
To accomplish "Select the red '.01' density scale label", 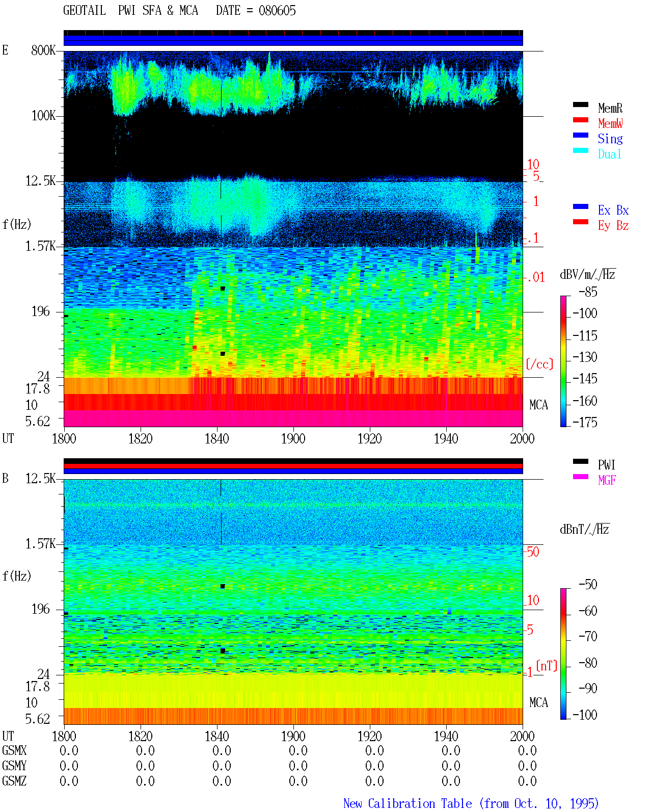I will coord(535,277).
